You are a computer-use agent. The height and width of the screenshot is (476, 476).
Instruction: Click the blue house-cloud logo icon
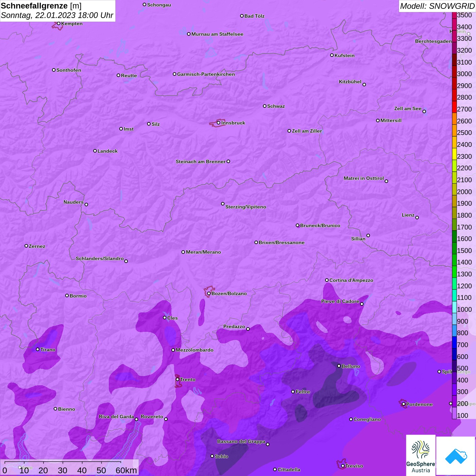click(x=456, y=456)
